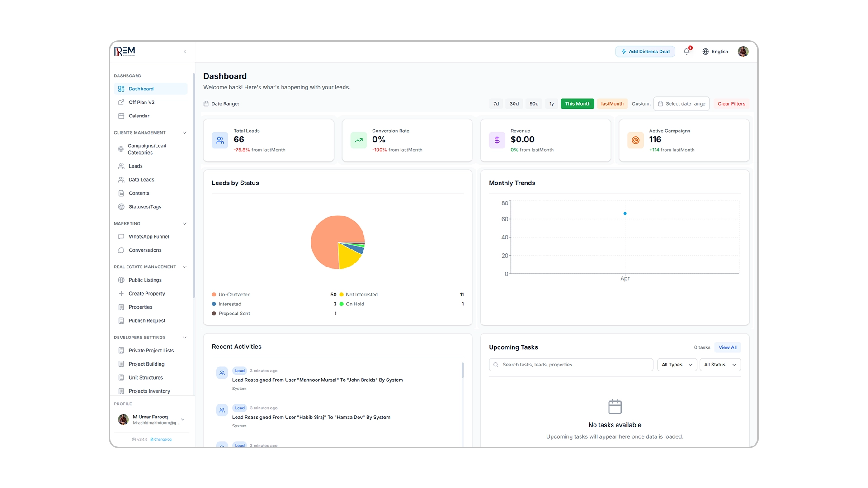
Task: Click On Hold green legend dot
Action: pyautogui.click(x=341, y=304)
